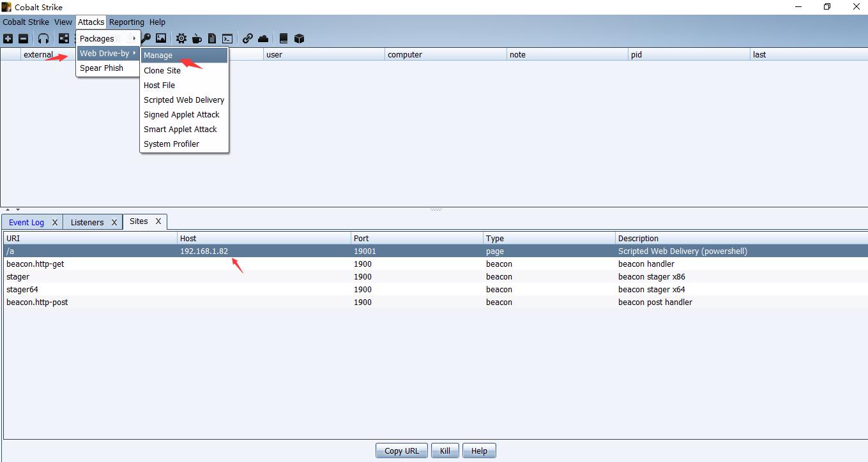This screenshot has height=462, width=868.
Task: Sort by last column header
Action: pyautogui.click(x=809, y=54)
